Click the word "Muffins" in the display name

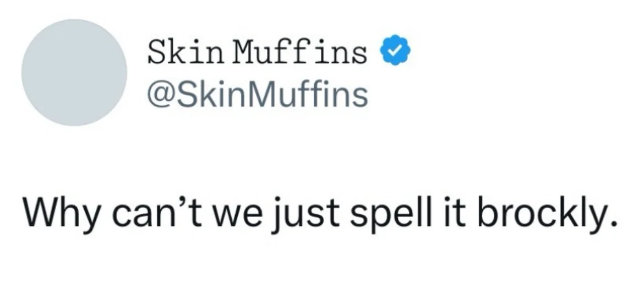pos(299,52)
